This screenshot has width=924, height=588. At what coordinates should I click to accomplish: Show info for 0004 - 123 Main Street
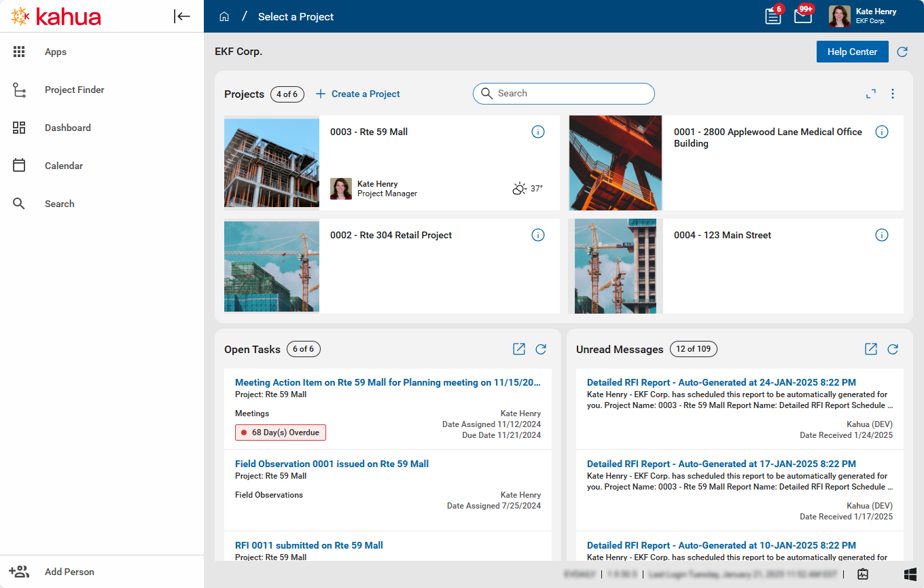881,235
